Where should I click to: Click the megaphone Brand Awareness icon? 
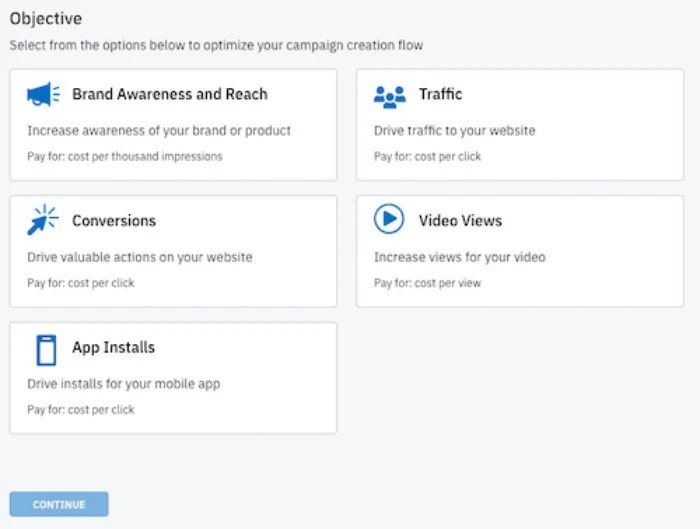pyautogui.click(x=43, y=95)
